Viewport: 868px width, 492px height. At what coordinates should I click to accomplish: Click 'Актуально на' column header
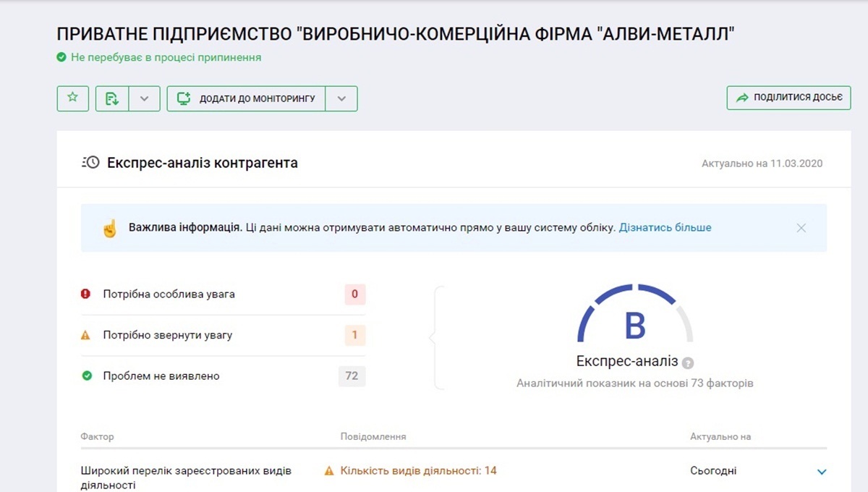coord(720,437)
